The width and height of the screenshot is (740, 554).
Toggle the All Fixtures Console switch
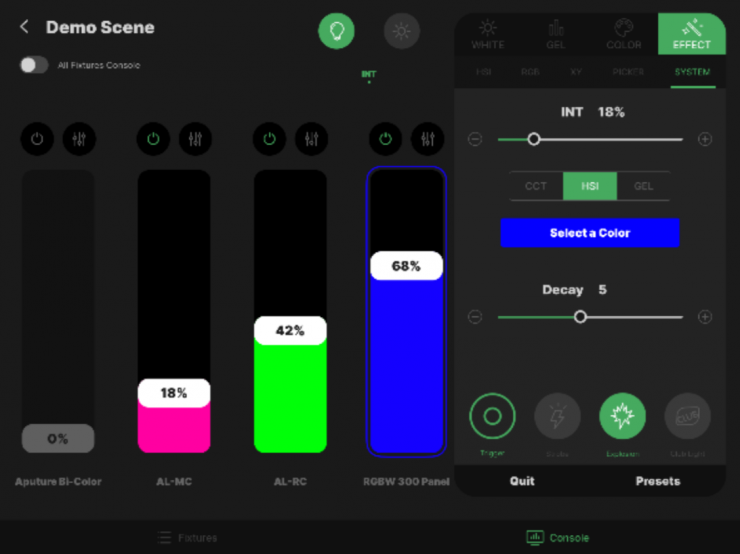(x=34, y=65)
